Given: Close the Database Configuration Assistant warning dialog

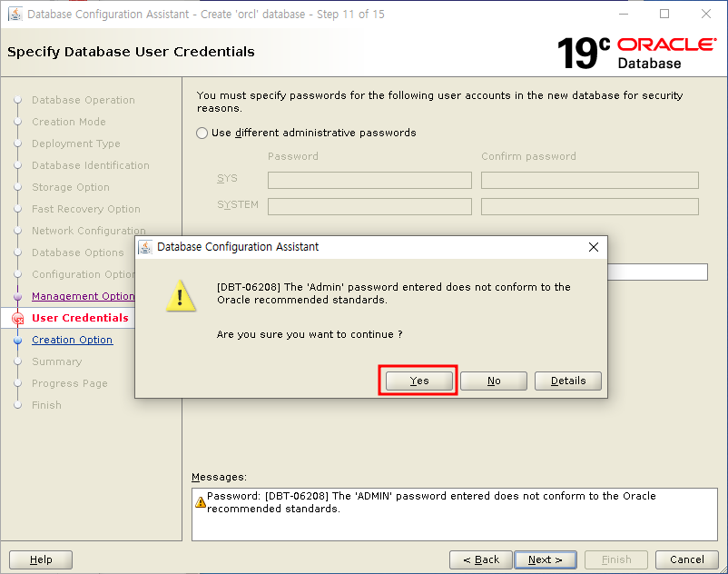Looking at the screenshot, I should (x=594, y=247).
